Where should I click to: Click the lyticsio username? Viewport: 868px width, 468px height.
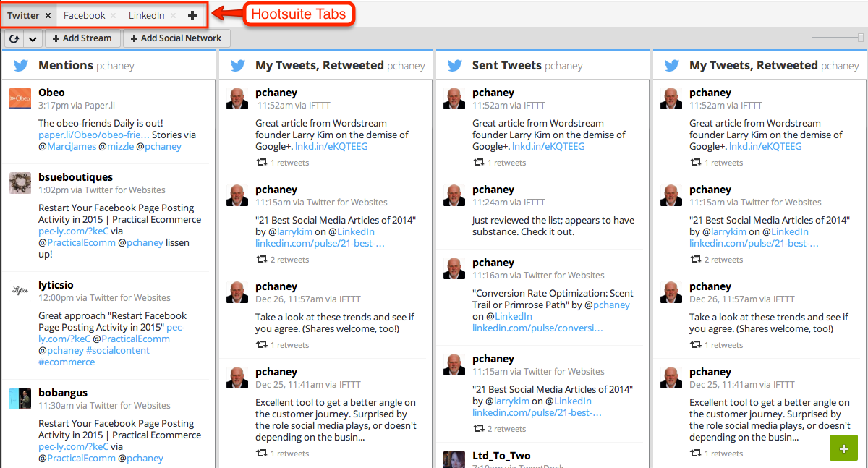pyautogui.click(x=56, y=286)
